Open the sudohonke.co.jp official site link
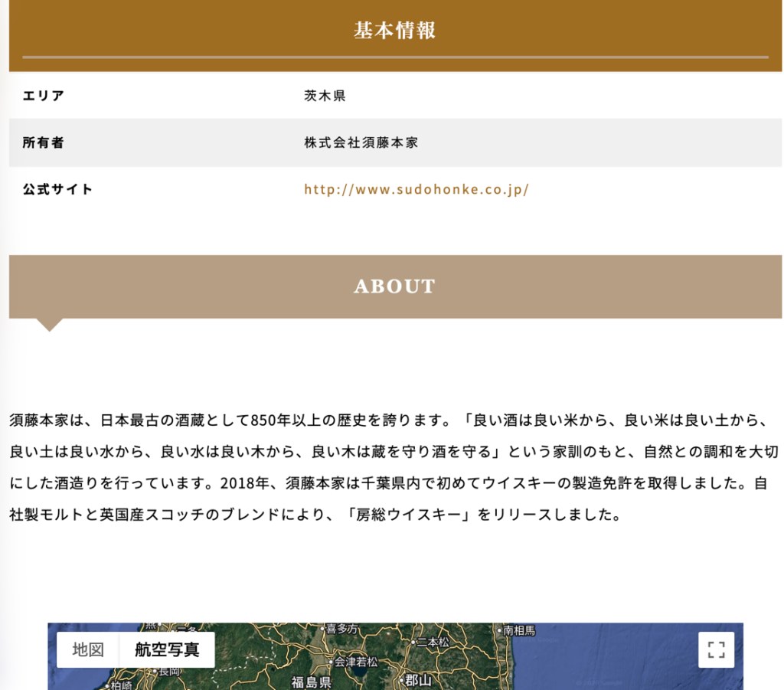The width and height of the screenshot is (784, 690). (416, 189)
